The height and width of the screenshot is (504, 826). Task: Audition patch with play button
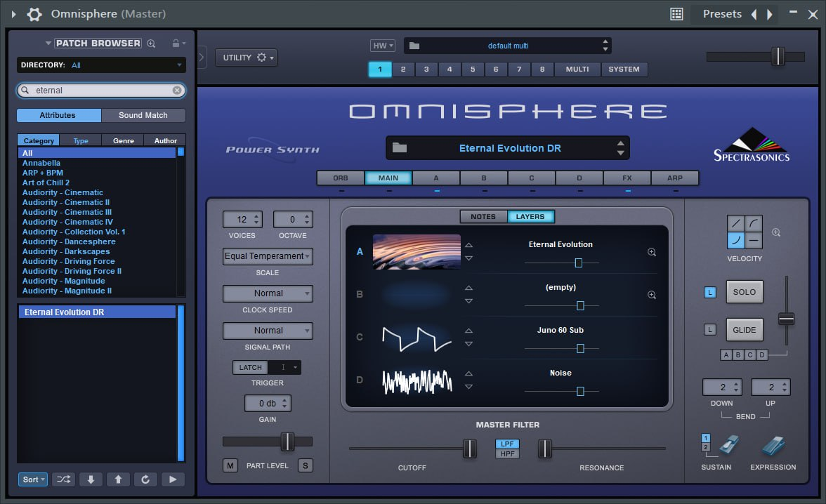coord(173,479)
